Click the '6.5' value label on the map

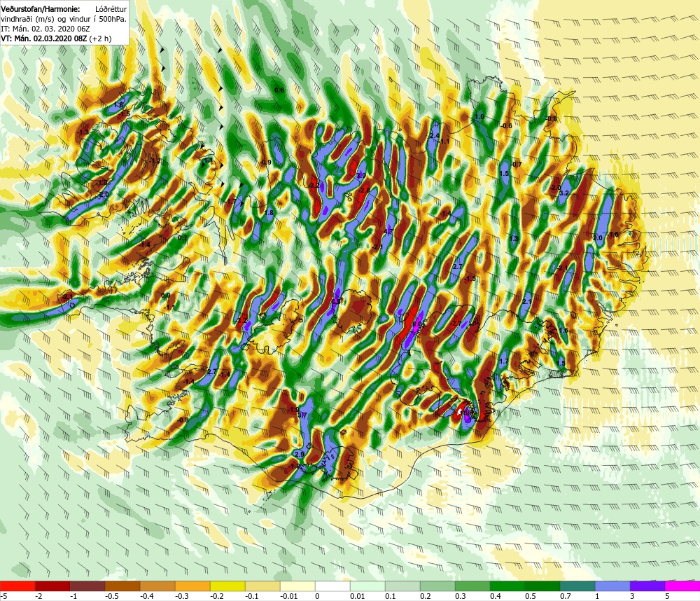tap(336, 302)
